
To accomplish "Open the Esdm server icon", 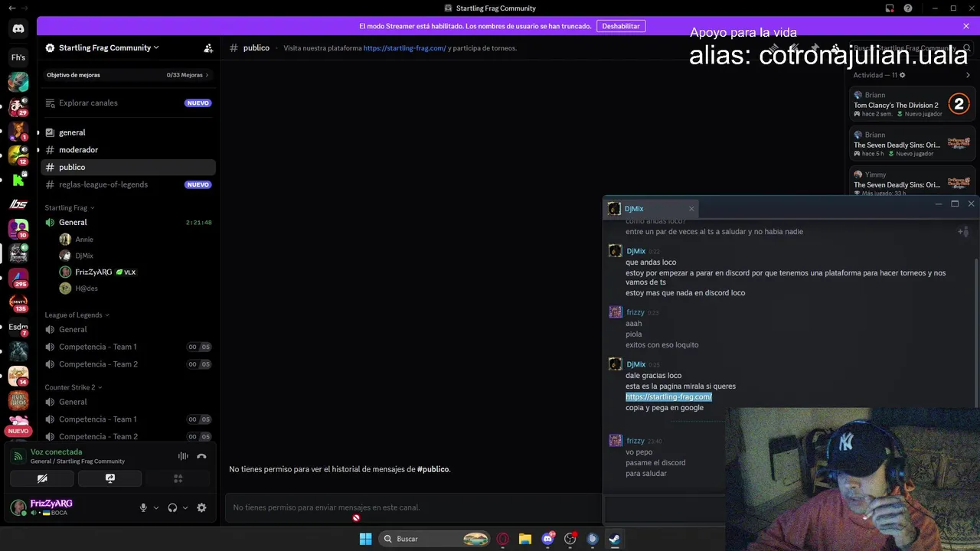I will (18, 327).
